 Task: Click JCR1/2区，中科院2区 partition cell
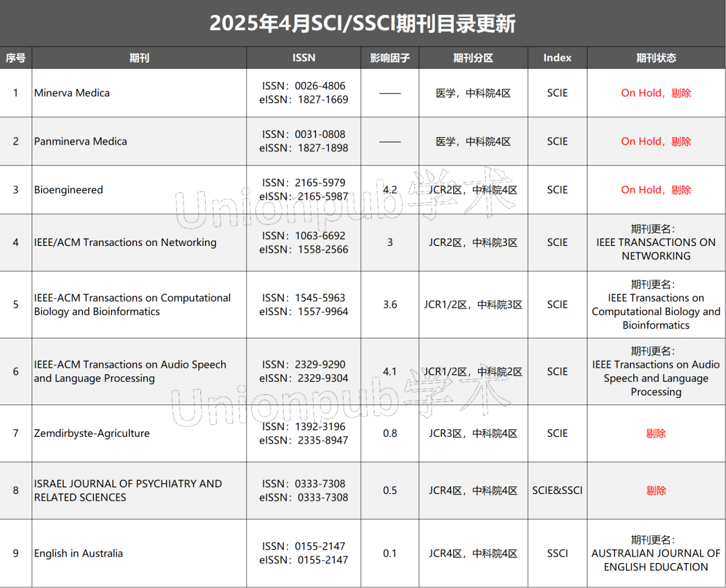pos(473,372)
